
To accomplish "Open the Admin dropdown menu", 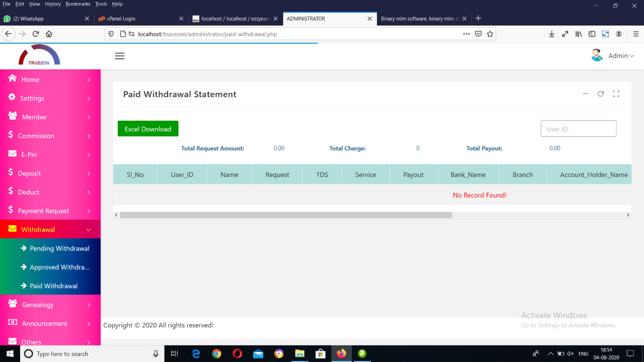I will click(x=621, y=56).
